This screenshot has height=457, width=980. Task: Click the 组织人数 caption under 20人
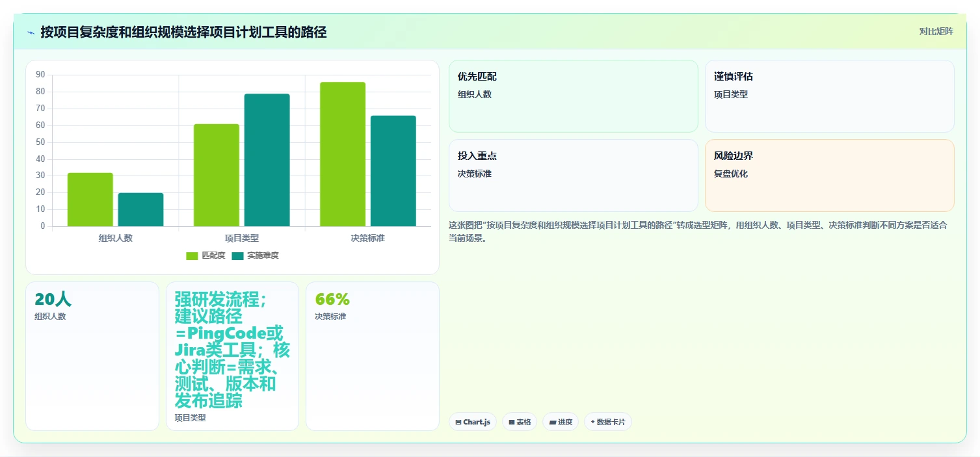[50, 317]
